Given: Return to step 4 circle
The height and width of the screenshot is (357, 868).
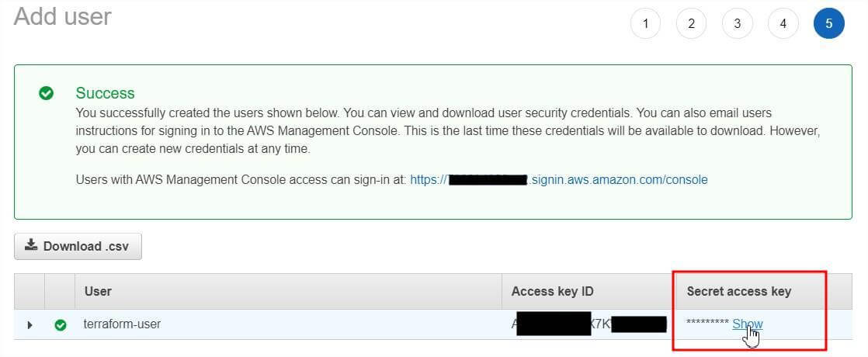Looking at the screenshot, I should coord(783,23).
